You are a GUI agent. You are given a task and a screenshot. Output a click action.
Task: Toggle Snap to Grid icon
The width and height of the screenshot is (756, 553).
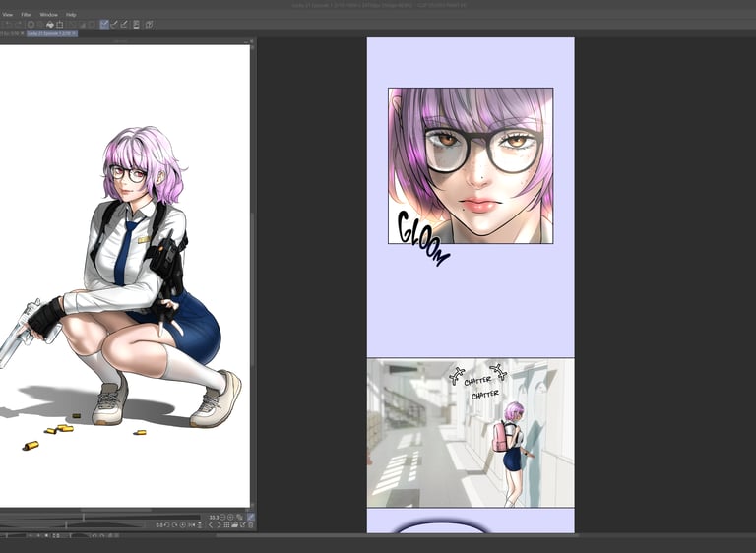[124, 24]
